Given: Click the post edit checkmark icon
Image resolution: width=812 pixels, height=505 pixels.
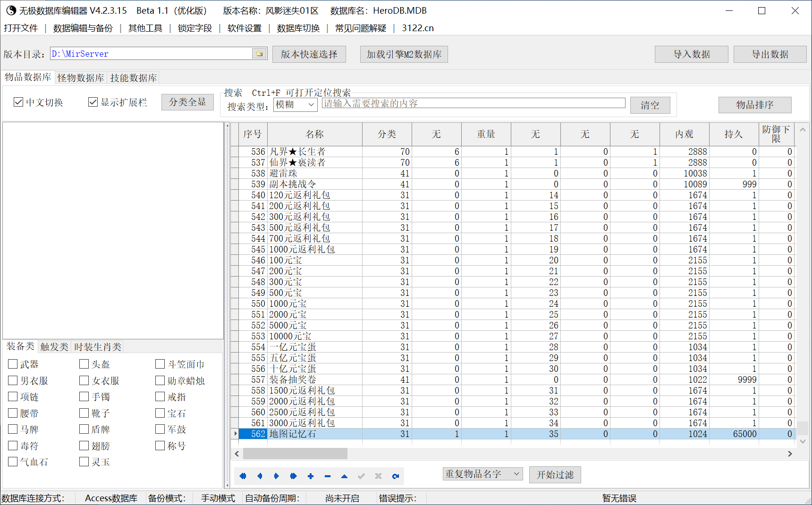Looking at the screenshot, I should click(362, 476).
